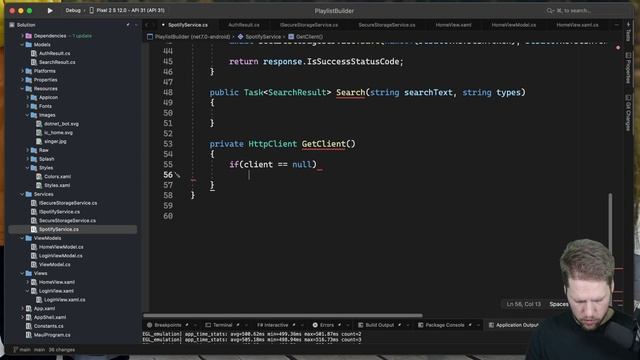This screenshot has width=640, height=360.
Task: Open Constants.cs file
Action: coord(49,326)
